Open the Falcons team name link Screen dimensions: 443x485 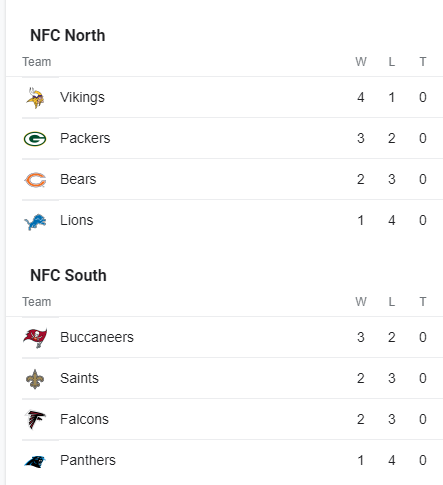pyautogui.click(x=84, y=419)
